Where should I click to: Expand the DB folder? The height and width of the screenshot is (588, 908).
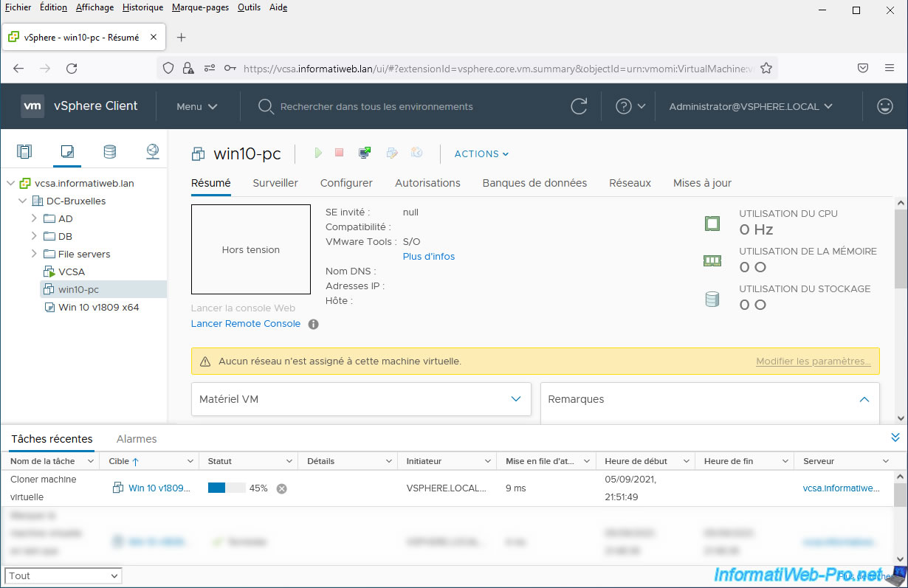[34, 236]
